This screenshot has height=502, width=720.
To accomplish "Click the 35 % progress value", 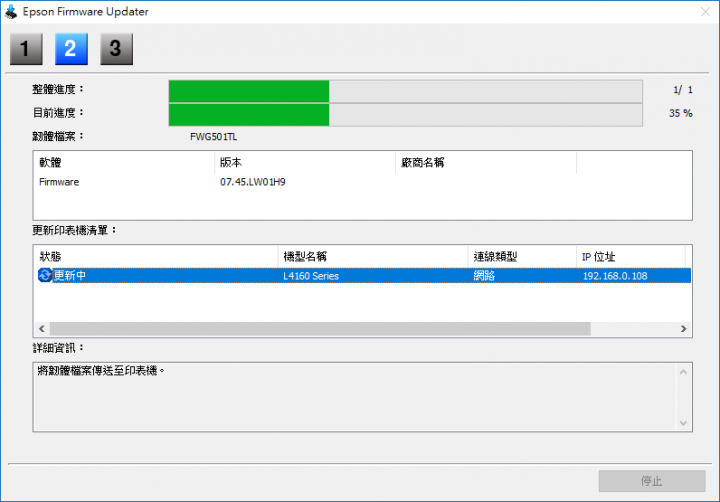I will click(x=681, y=113).
